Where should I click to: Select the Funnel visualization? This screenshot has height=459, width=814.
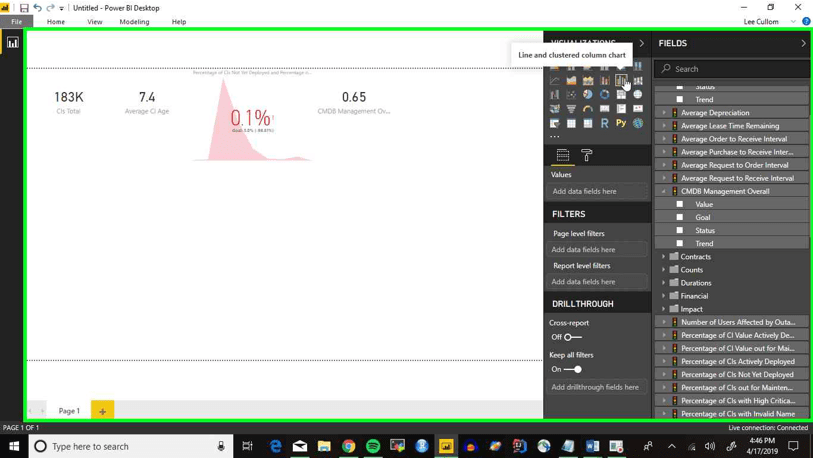tap(572, 109)
